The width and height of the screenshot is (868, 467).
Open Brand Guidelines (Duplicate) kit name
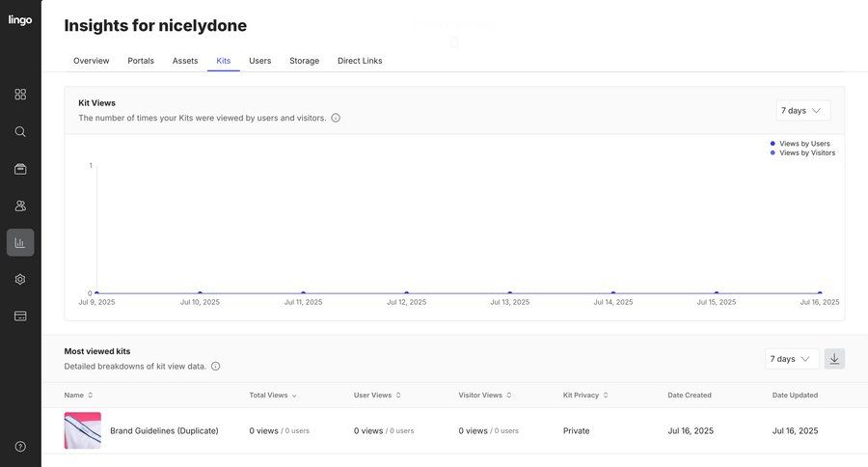tap(164, 430)
